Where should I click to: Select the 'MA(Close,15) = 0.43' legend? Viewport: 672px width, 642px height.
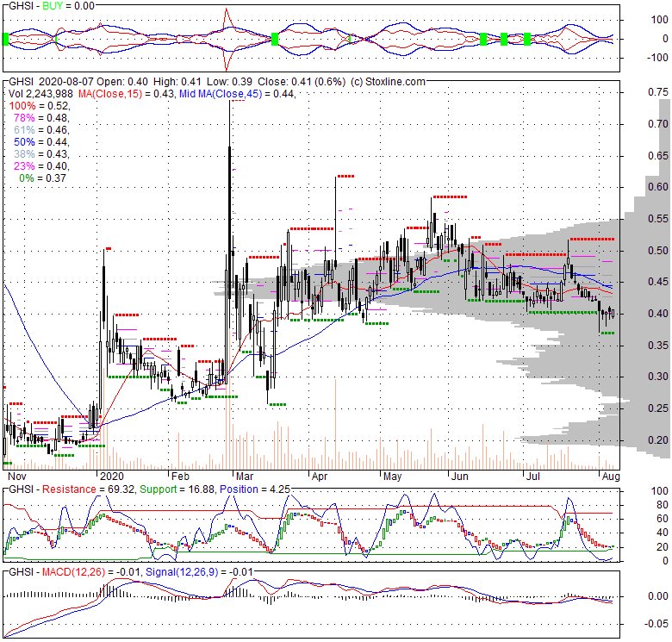coord(126,93)
